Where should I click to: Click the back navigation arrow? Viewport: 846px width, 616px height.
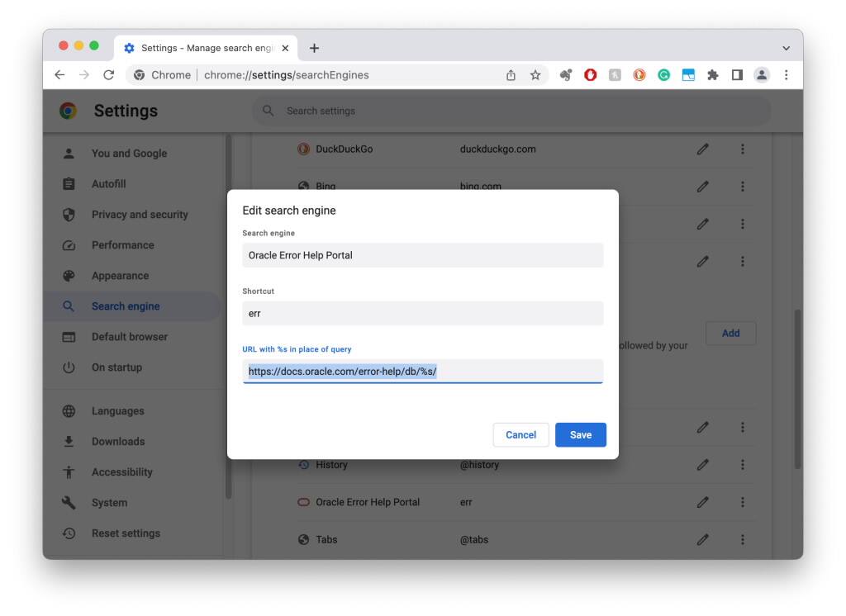pyautogui.click(x=59, y=74)
